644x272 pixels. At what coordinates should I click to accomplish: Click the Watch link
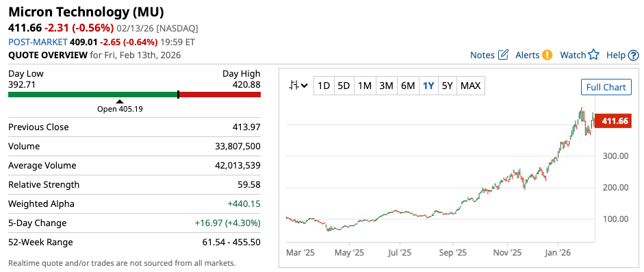[573, 55]
